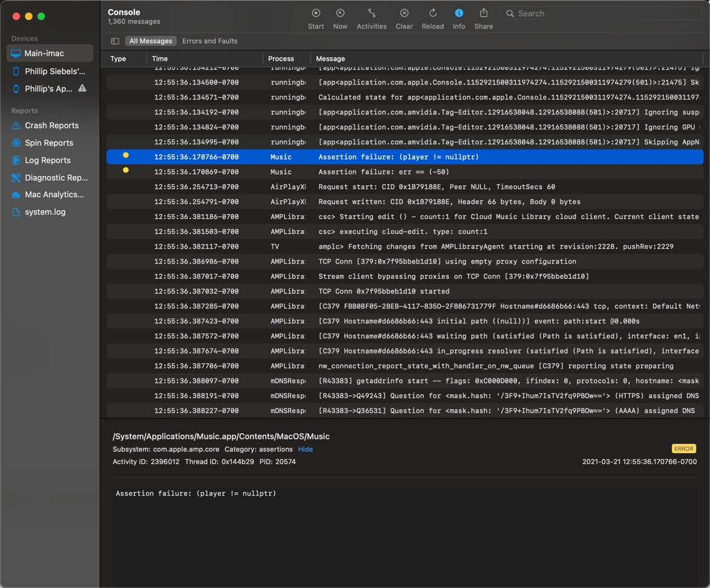
Task: Switch to Errors and Faults tab
Action: point(210,41)
